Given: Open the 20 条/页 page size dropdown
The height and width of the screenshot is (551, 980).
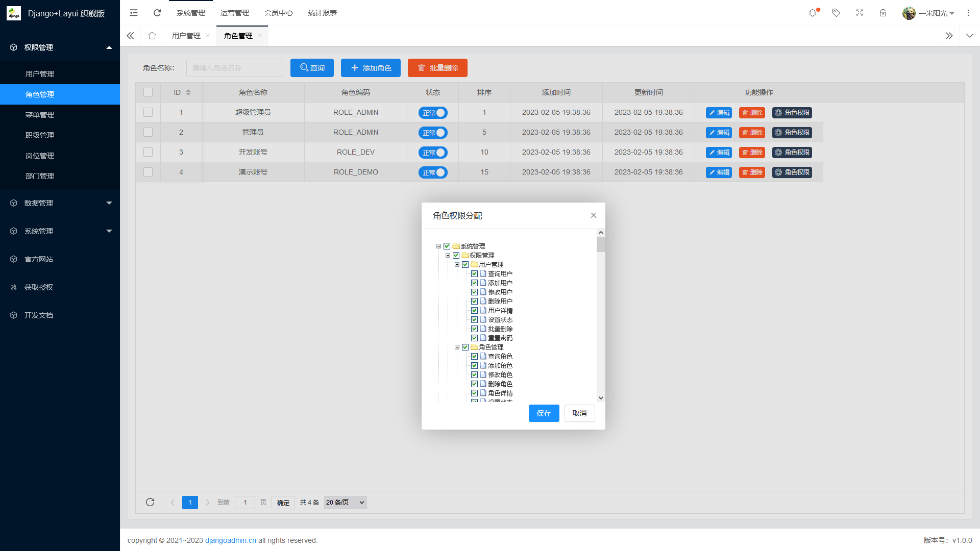Looking at the screenshot, I should [345, 502].
